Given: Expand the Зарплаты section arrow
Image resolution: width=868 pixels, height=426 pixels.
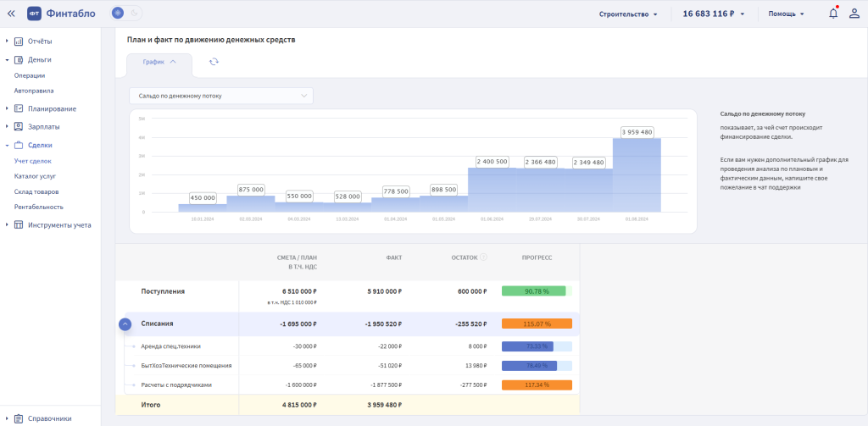Looking at the screenshot, I should pos(7,127).
